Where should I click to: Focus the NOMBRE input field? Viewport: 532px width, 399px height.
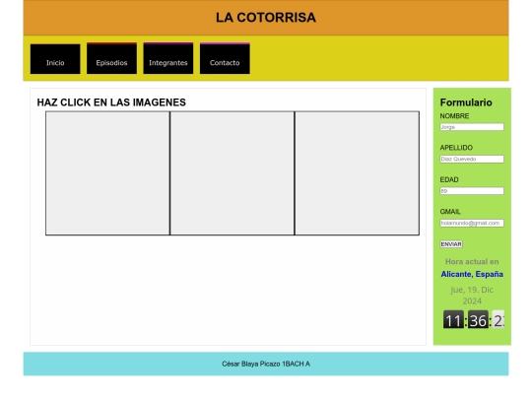(472, 127)
